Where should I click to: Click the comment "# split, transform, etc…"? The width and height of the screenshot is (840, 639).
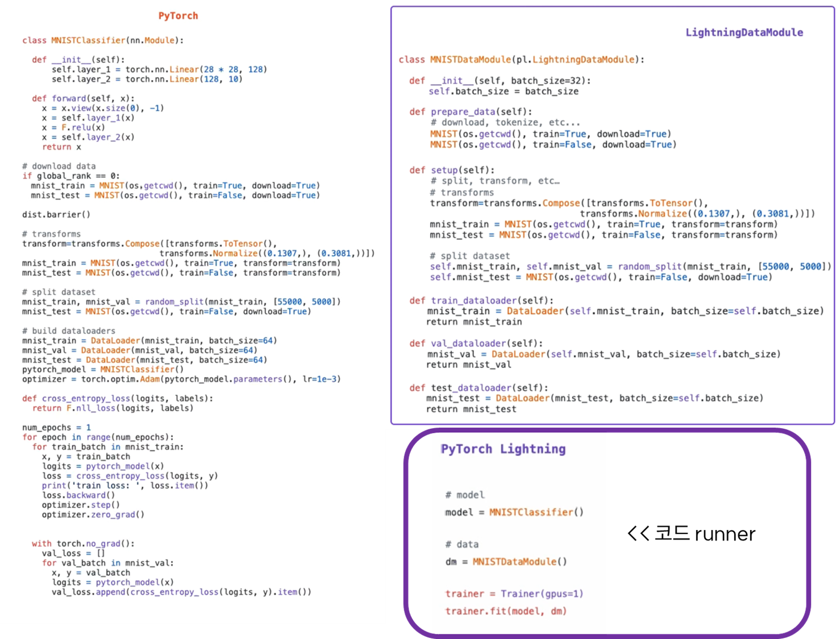tap(495, 181)
